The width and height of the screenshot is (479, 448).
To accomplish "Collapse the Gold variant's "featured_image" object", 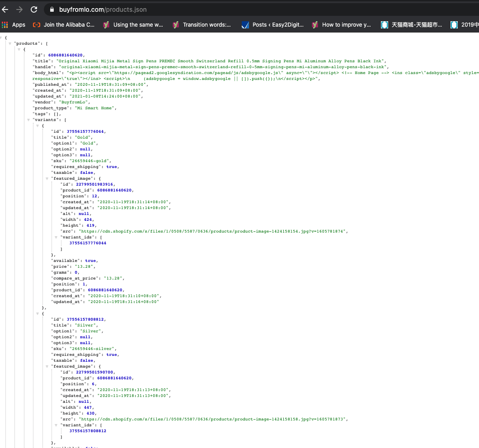I will point(47,179).
